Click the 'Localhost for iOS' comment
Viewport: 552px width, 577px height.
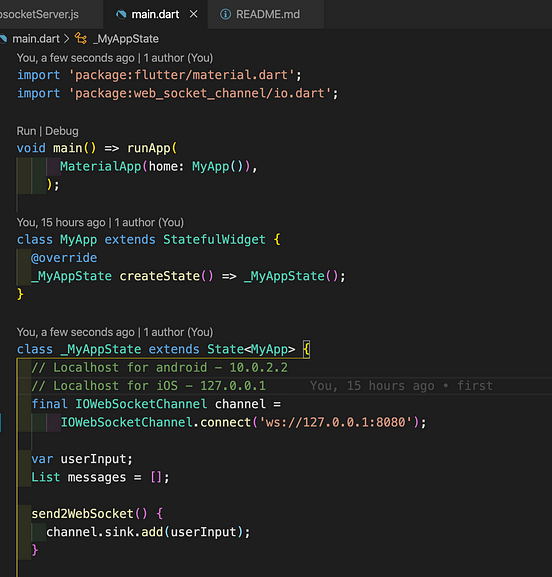point(148,386)
